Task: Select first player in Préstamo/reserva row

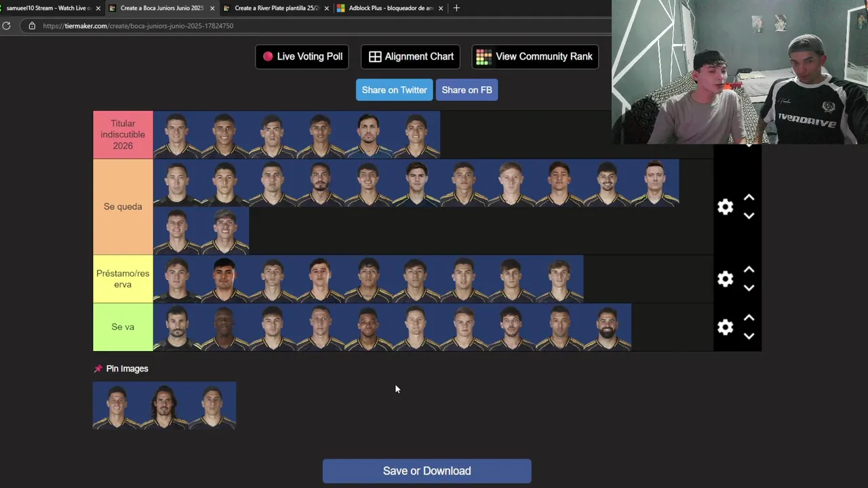Action: coord(177,279)
